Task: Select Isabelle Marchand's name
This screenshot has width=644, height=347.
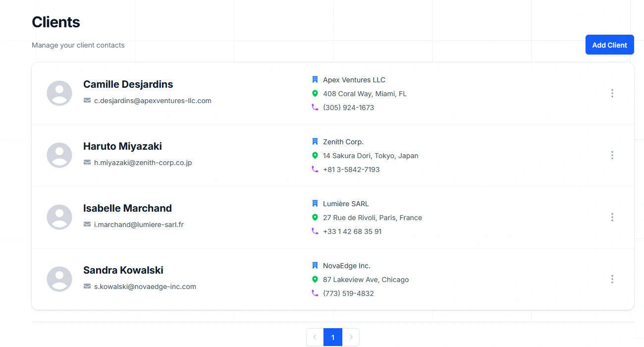Action: pos(127,208)
